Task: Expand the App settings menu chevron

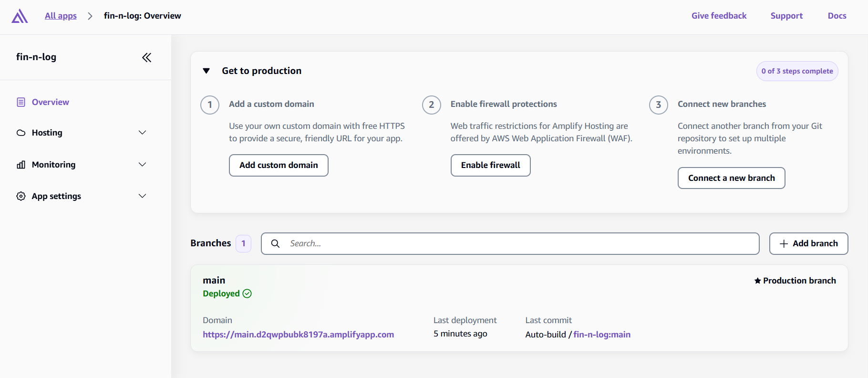Action: [x=142, y=196]
